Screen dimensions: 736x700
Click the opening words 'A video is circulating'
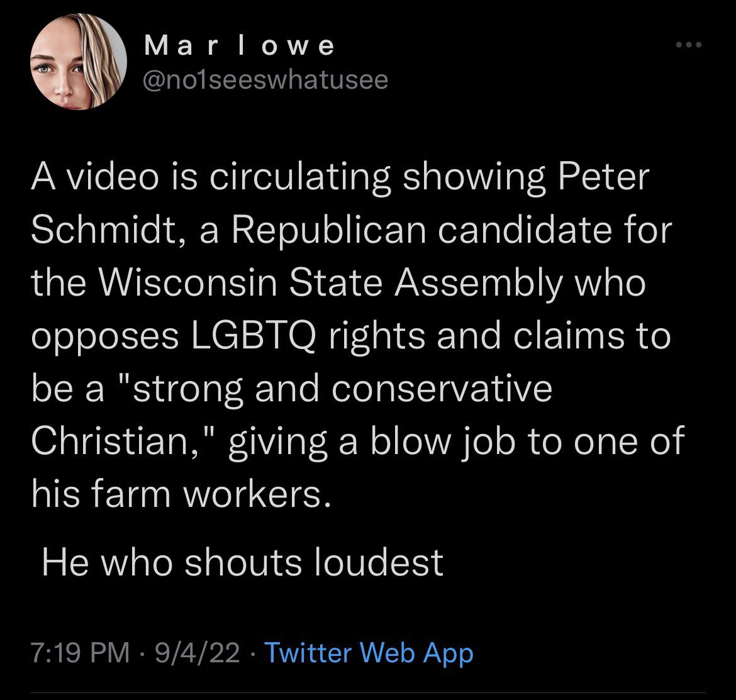point(212,178)
